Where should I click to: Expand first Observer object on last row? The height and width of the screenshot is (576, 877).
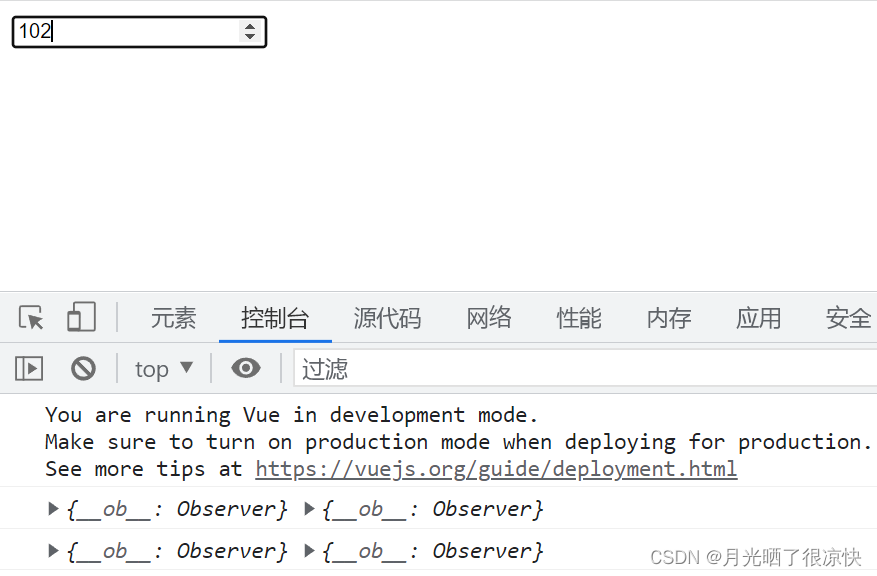coord(54,551)
